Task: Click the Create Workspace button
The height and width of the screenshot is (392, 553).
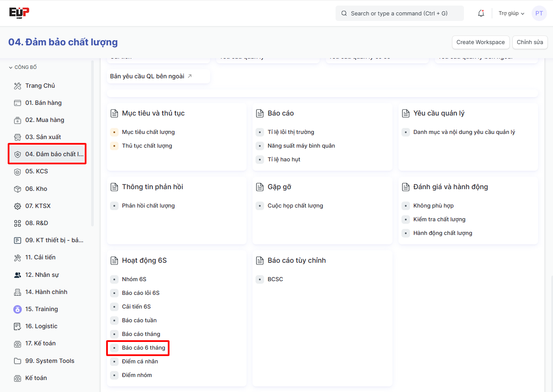Action: [x=480, y=42]
